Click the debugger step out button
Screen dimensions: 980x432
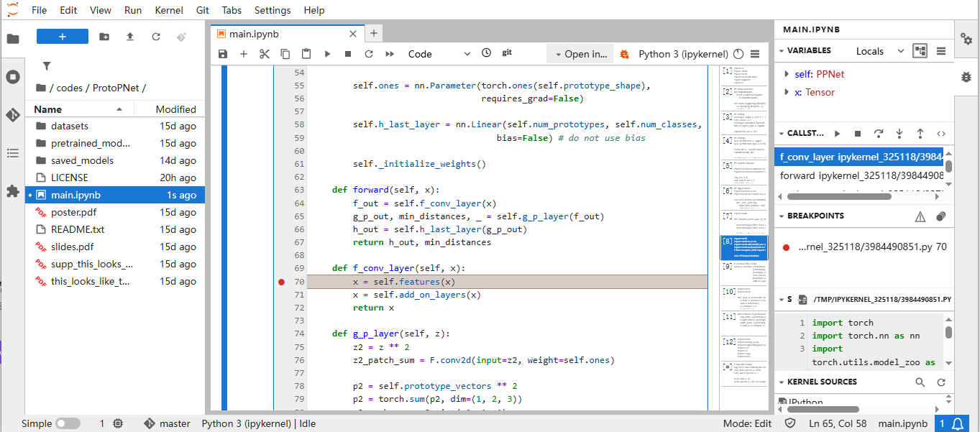pos(920,134)
